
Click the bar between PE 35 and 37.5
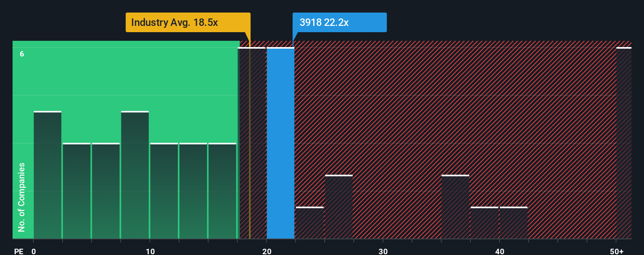coord(455,207)
